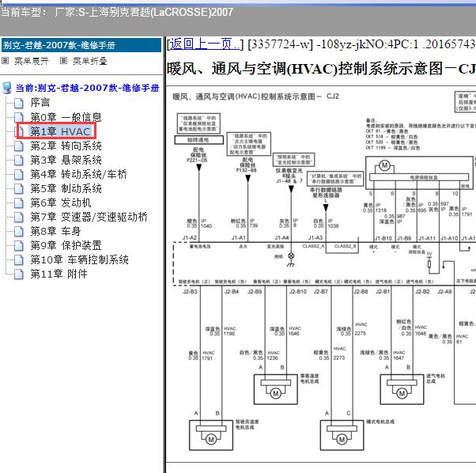Image resolution: width=476 pixels, height=473 pixels.
Task: Open 第8章 车身
Action: coord(55,231)
